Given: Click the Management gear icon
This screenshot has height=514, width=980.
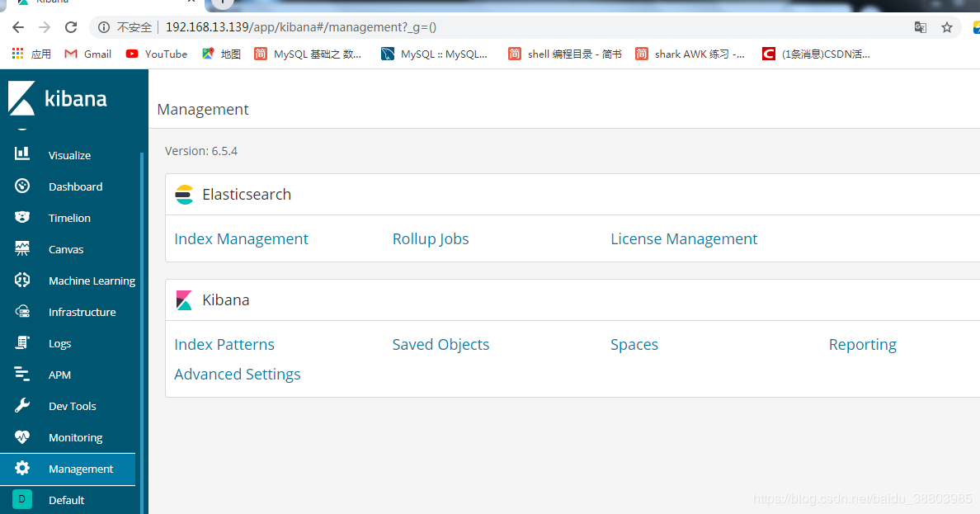Looking at the screenshot, I should click(x=22, y=468).
